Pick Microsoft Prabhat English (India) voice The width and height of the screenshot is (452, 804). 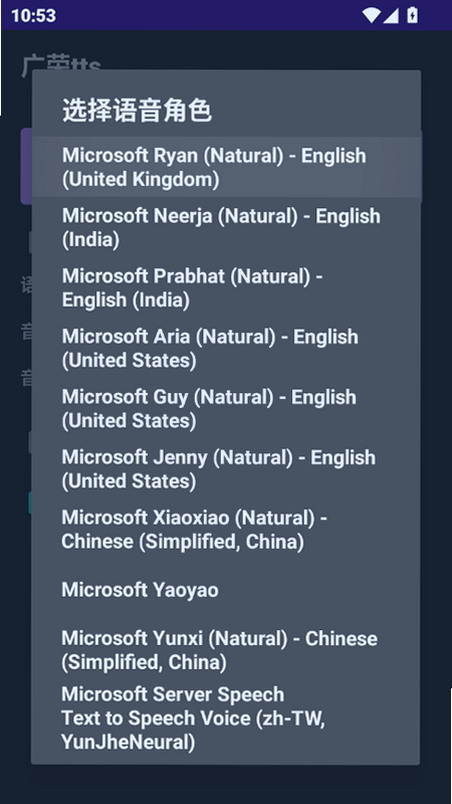[x=226, y=288]
